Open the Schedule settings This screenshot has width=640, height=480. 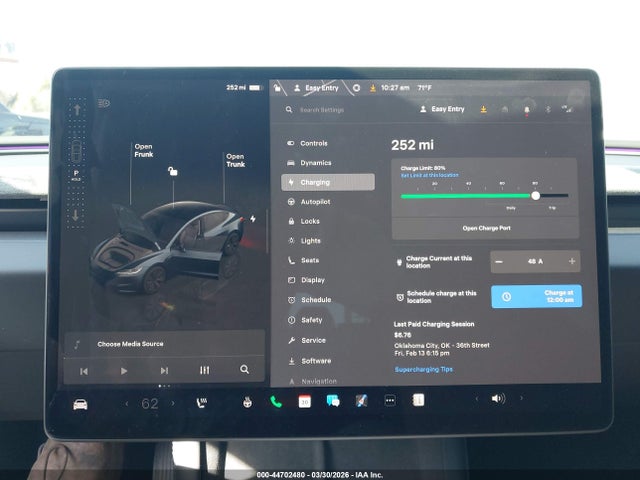coord(310,300)
